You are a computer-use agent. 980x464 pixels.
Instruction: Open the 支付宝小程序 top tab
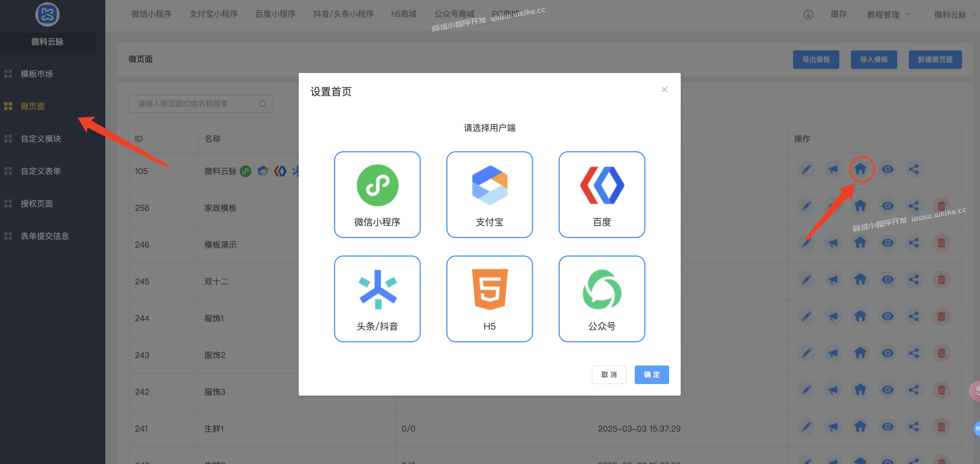pyautogui.click(x=213, y=14)
